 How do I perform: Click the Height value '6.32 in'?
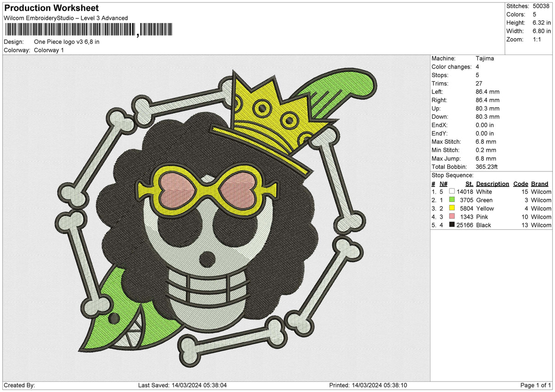(x=542, y=23)
